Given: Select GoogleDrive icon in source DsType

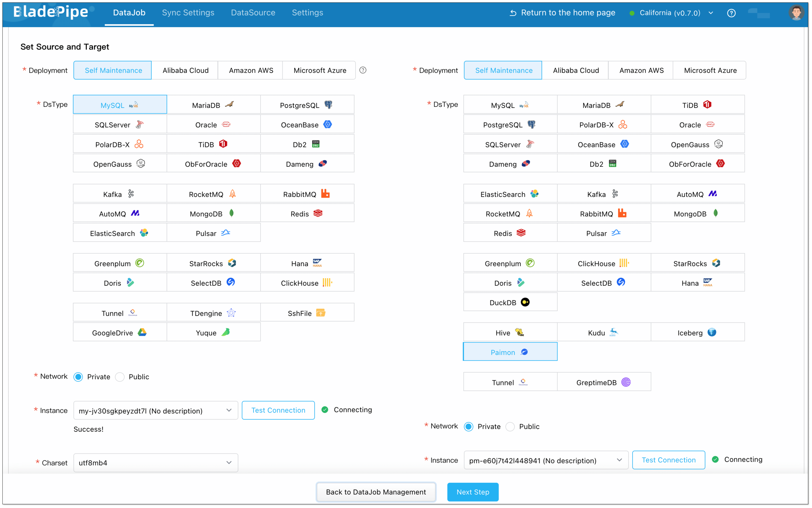Looking at the screenshot, I should [142, 333].
